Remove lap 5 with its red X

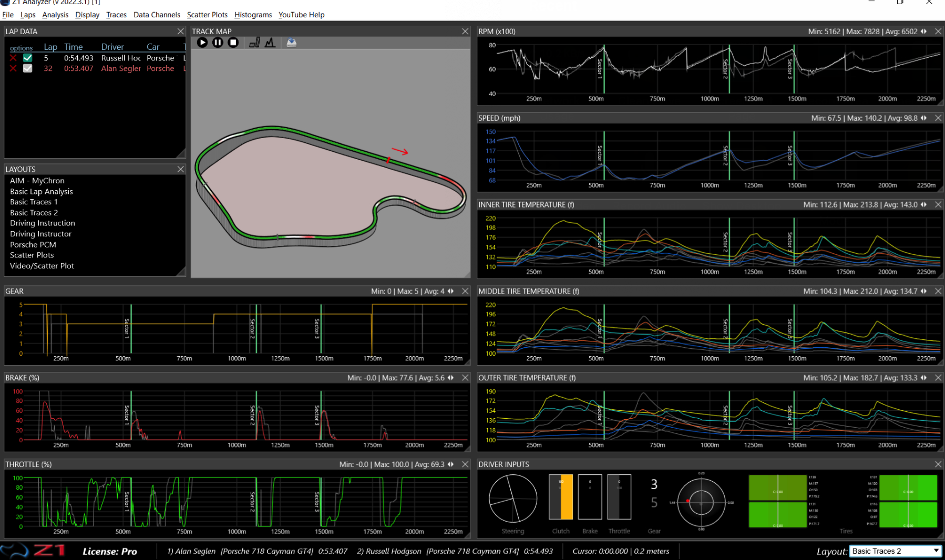pyautogui.click(x=13, y=58)
